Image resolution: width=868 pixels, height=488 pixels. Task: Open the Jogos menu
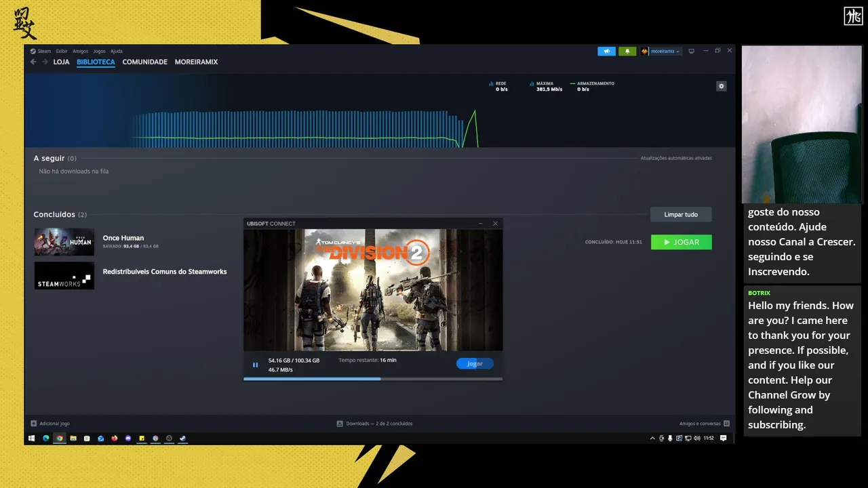(99, 51)
